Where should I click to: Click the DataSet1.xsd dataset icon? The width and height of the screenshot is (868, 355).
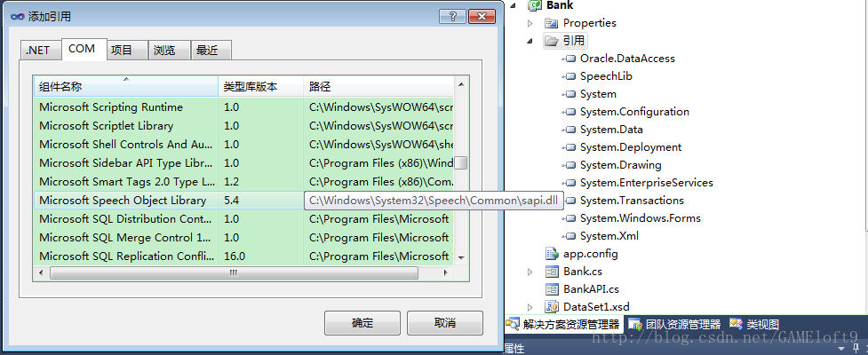(552, 307)
